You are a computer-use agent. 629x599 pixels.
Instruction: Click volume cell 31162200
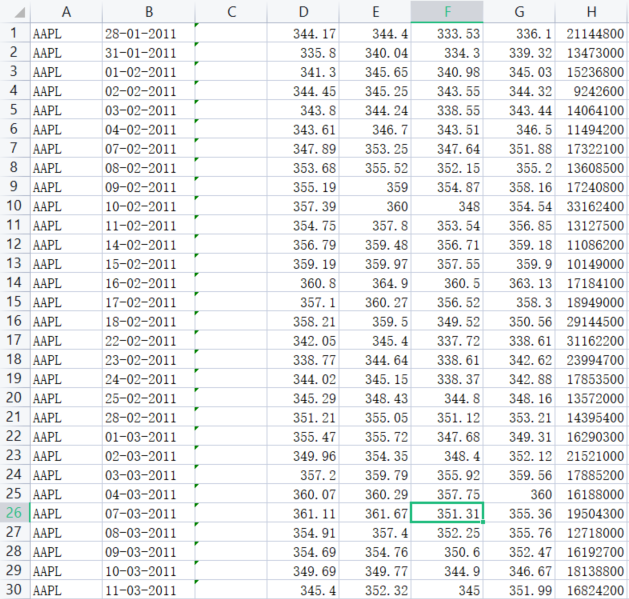(592, 340)
